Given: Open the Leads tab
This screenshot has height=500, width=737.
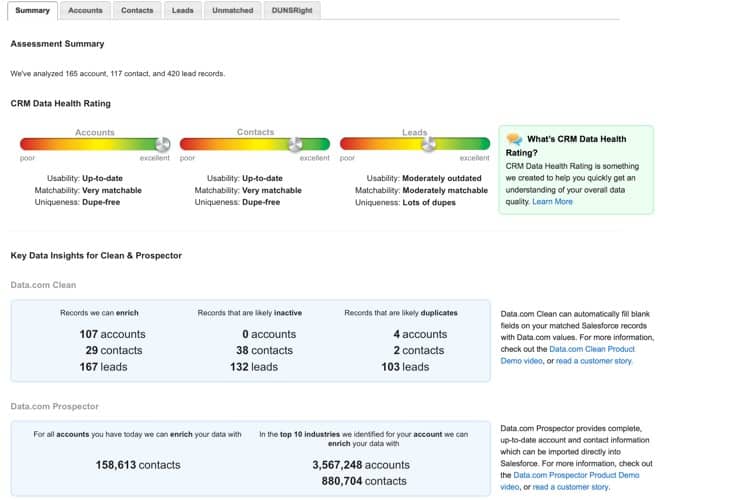Looking at the screenshot, I should point(183,10).
